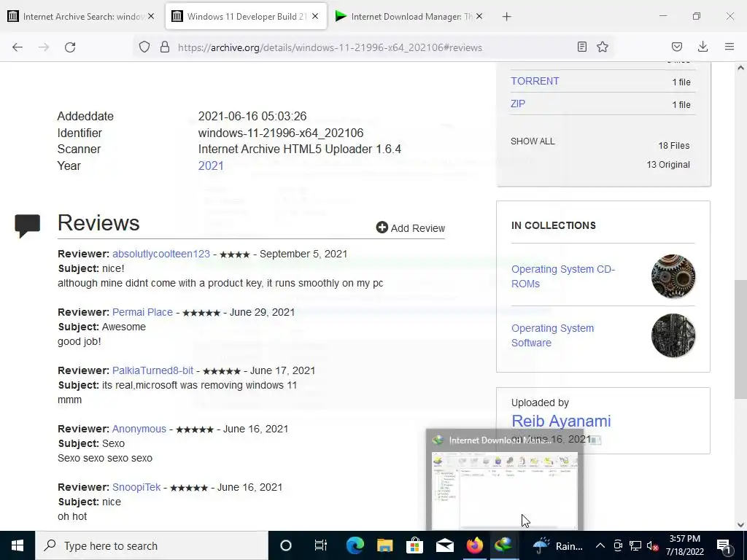Image resolution: width=747 pixels, height=560 pixels.
Task: Click the gears thumbnail for CD-ROMs collection
Action: [x=673, y=276]
